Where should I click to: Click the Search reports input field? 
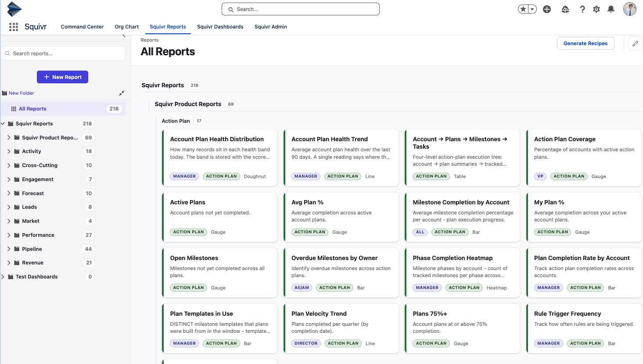(x=63, y=54)
